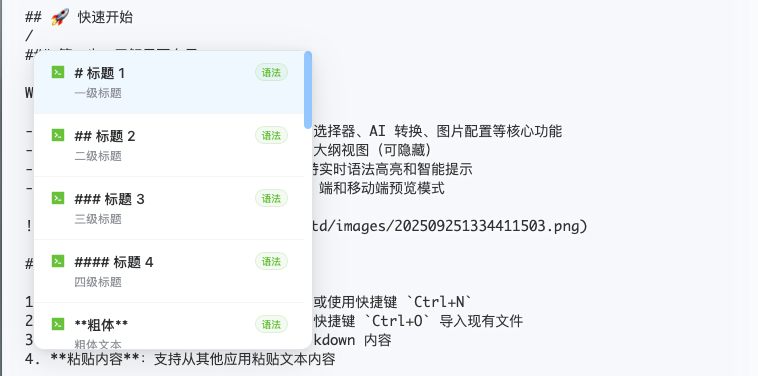Insert ### 标题 3 from the list
This screenshot has width=758, height=376.
(x=169, y=208)
